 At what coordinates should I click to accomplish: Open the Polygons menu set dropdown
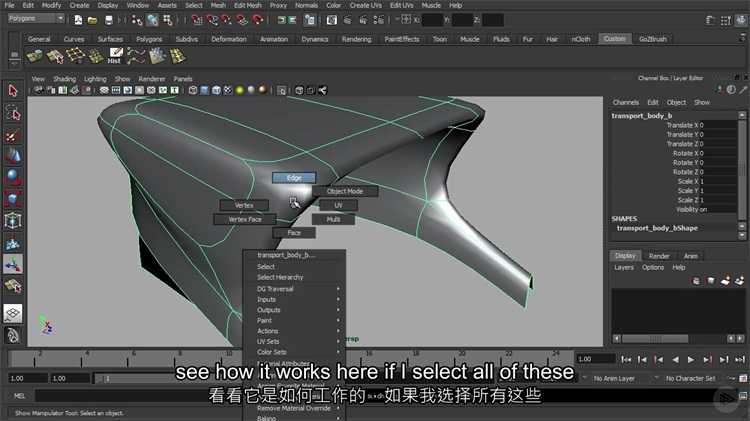click(36, 19)
